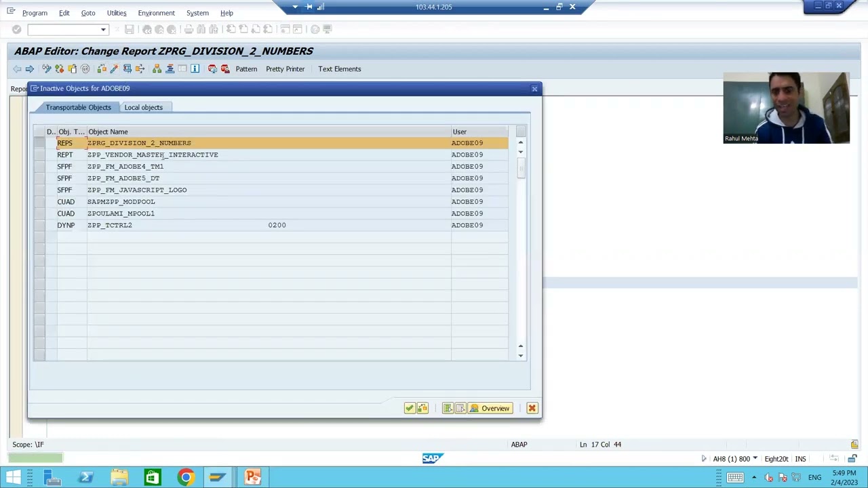Toggle row selector for ZPP_VENDOR_MASTER_INTERACTIVE
Image resolution: width=868 pixels, height=488 pixels.
click(39, 155)
